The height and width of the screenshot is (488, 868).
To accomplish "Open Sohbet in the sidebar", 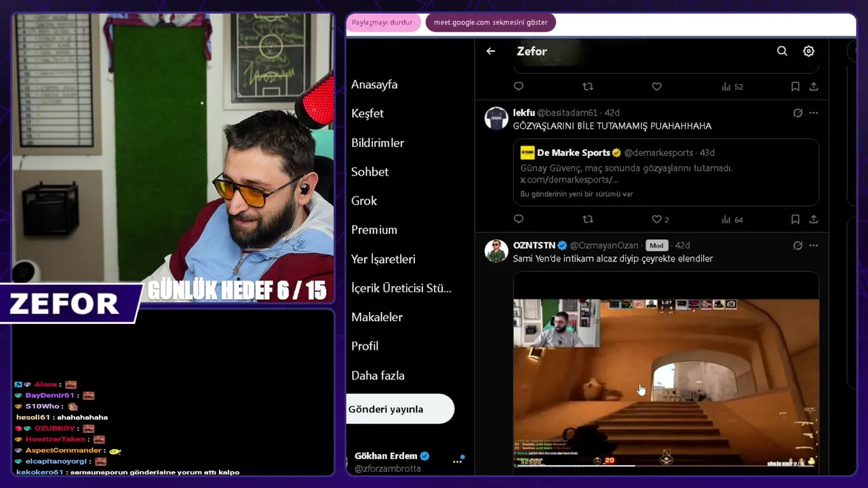I will coord(370,172).
